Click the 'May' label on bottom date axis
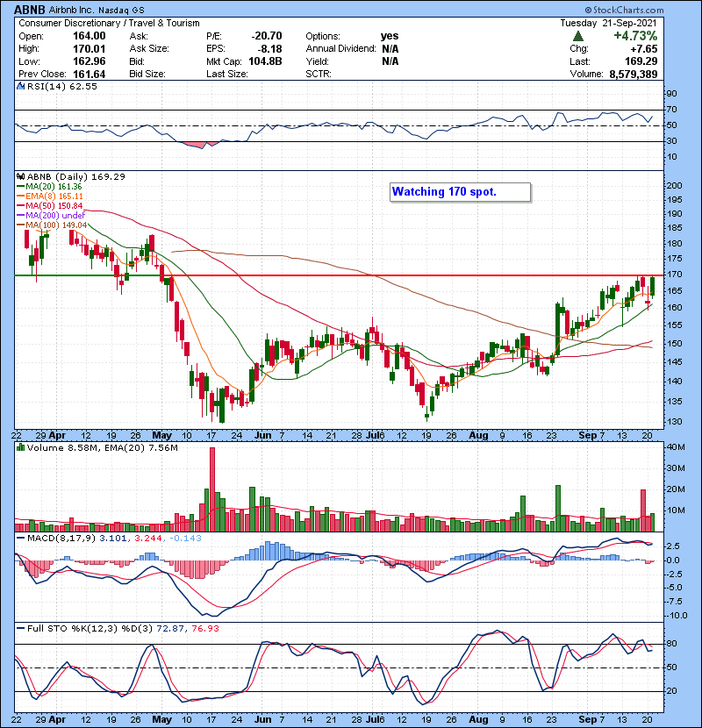The height and width of the screenshot is (728, 702). coord(162,719)
